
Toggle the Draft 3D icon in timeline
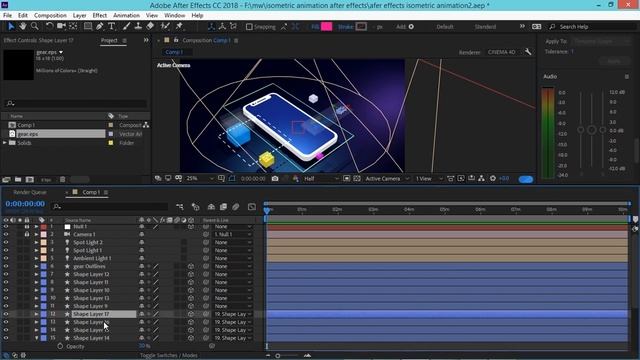(196, 207)
